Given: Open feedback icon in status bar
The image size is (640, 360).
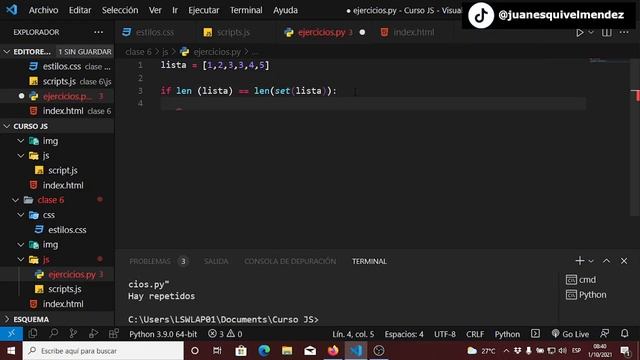Looking at the screenshot, I should pos(604,334).
